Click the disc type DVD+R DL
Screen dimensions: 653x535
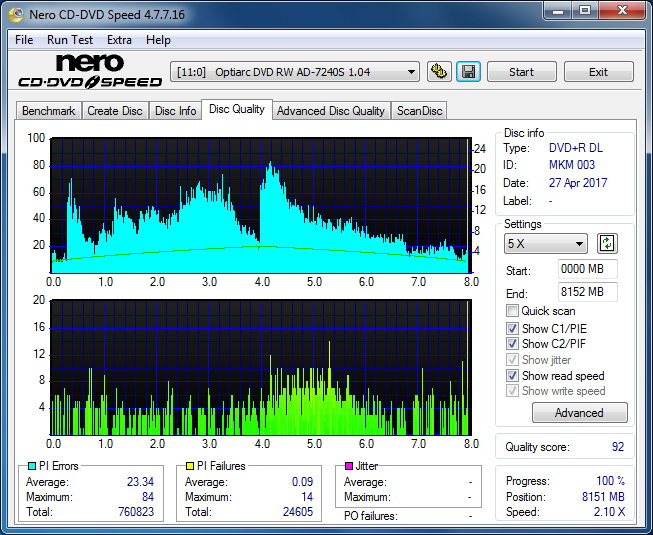[576, 148]
